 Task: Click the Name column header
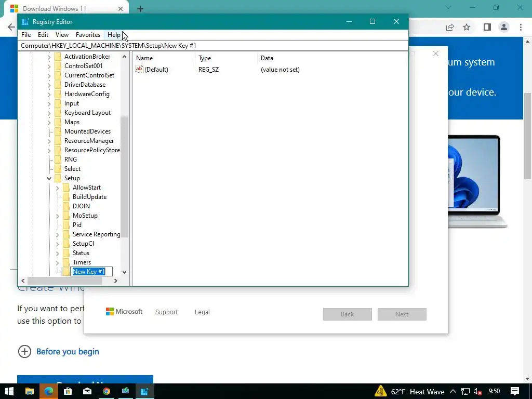tap(164, 58)
